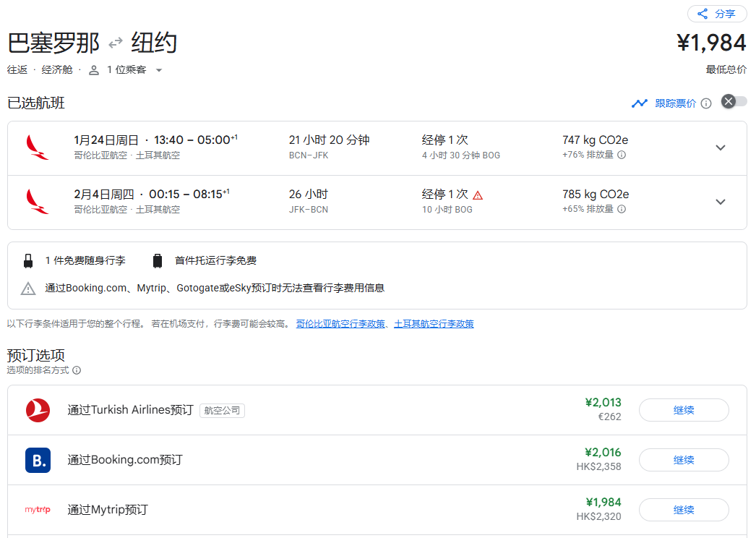Image resolution: width=756 pixels, height=538 pixels.
Task: Click the carry-on bag icon
Action: (28, 261)
